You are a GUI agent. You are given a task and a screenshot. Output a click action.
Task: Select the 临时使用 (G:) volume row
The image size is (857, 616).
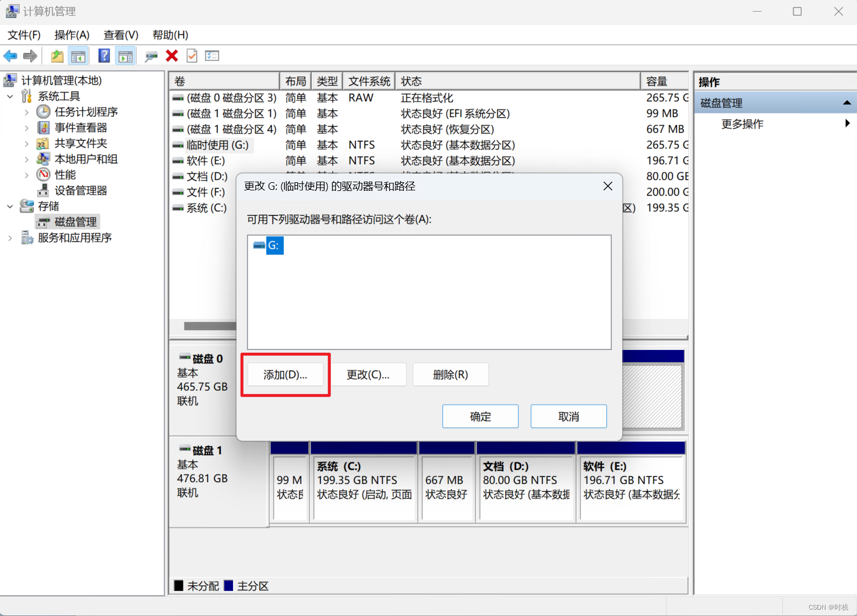[429, 145]
